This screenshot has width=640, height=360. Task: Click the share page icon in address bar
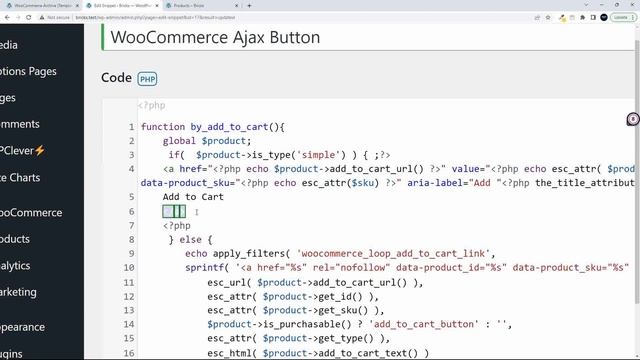(x=537, y=18)
